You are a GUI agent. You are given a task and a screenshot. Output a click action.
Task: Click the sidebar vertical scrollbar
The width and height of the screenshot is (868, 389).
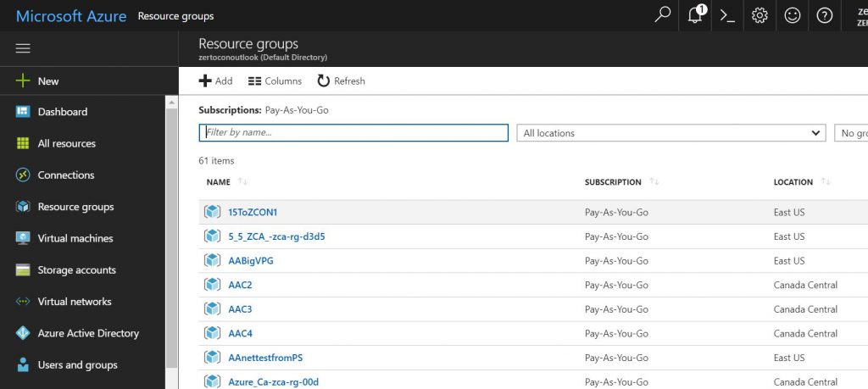(171, 237)
